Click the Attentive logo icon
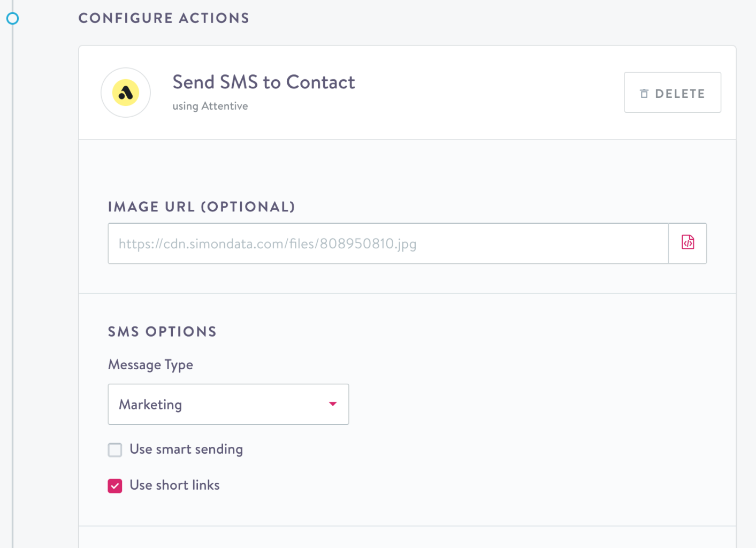The image size is (756, 548). (126, 93)
